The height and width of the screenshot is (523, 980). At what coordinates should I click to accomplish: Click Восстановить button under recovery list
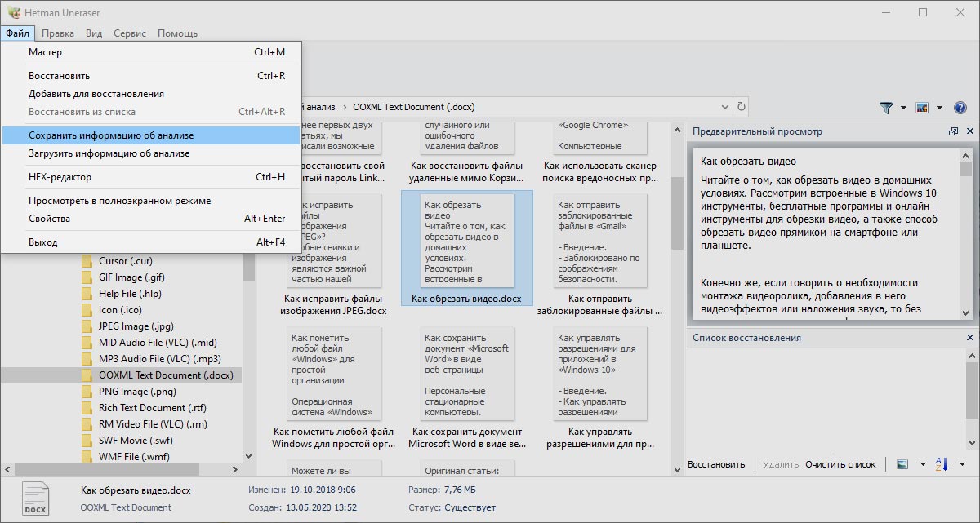[716, 464]
